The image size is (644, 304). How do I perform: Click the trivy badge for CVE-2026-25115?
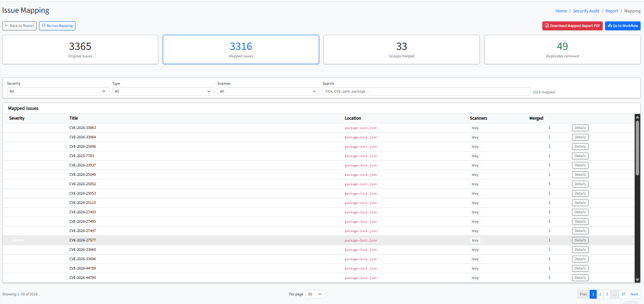coord(475,203)
